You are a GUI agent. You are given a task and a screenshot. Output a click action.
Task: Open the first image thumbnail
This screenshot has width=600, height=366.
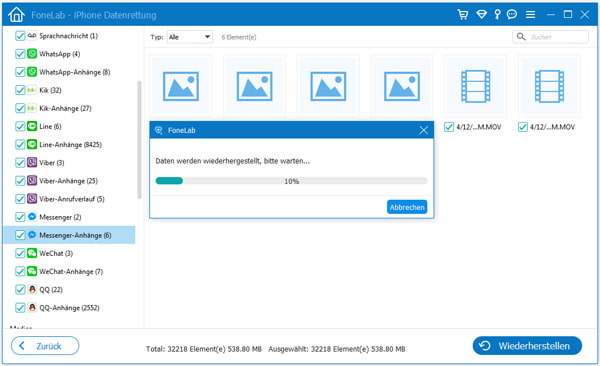tap(181, 86)
